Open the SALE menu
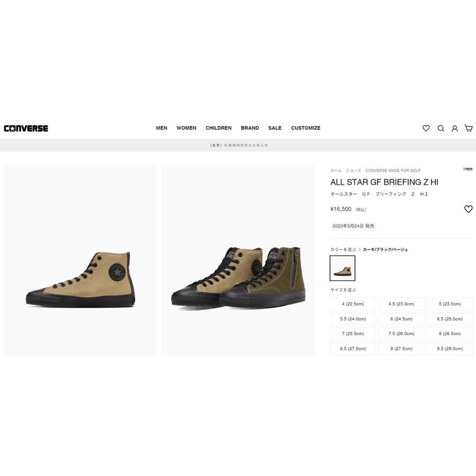The width and height of the screenshot is (476, 476). coord(274,128)
